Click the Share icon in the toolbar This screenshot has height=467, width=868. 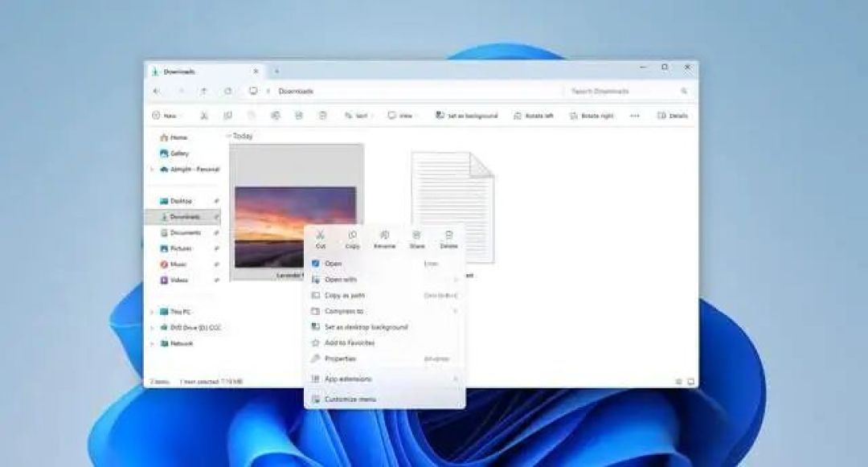299,116
